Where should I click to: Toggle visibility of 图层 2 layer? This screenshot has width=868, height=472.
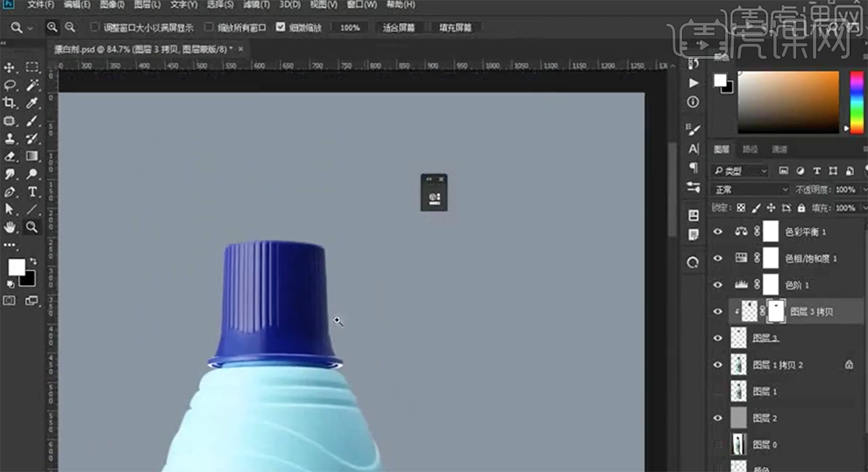(718, 418)
